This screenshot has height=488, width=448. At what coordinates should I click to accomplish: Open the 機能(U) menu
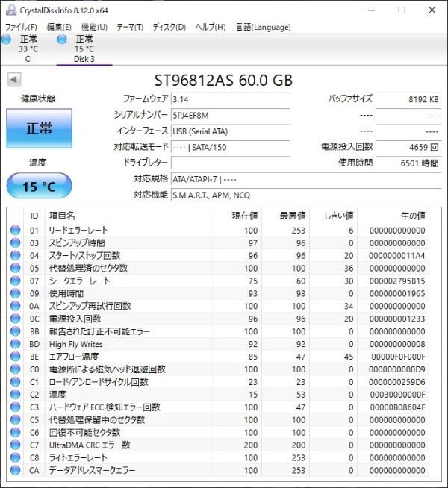coord(94,27)
